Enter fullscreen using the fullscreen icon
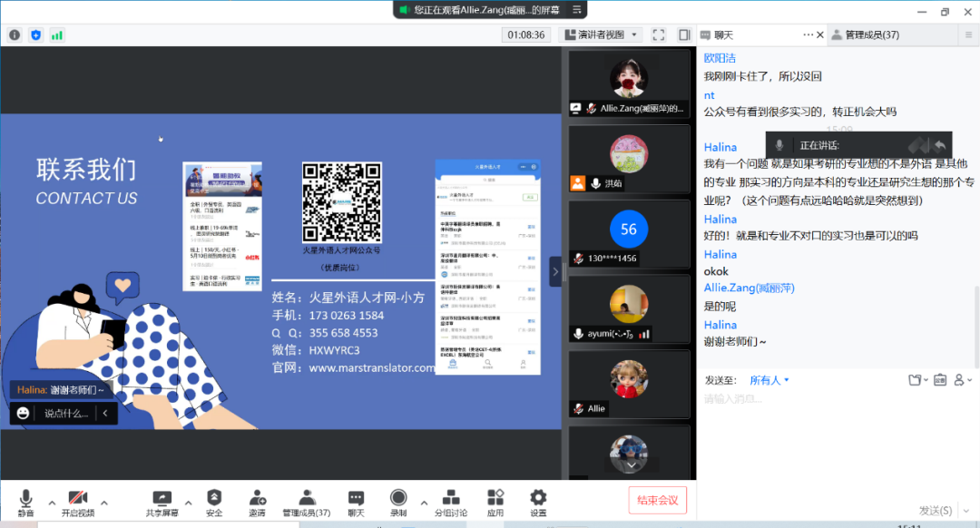980x528 pixels. click(660, 34)
